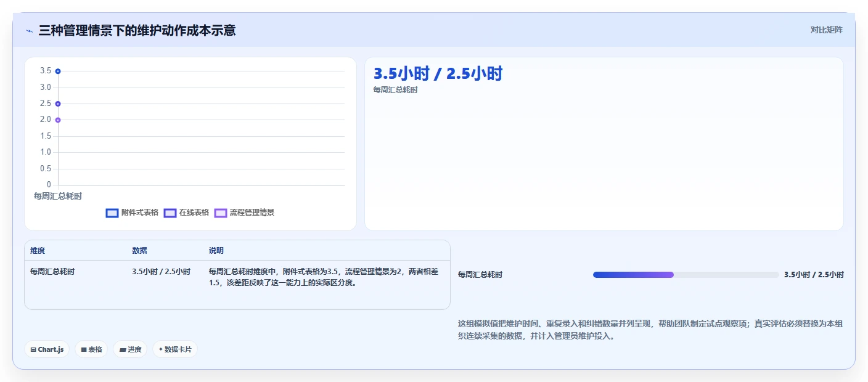Image resolution: width=868 pixels, height=382 pixels.
Task: Click the 在线表格 indigo legend swatch
Action: 170,213
